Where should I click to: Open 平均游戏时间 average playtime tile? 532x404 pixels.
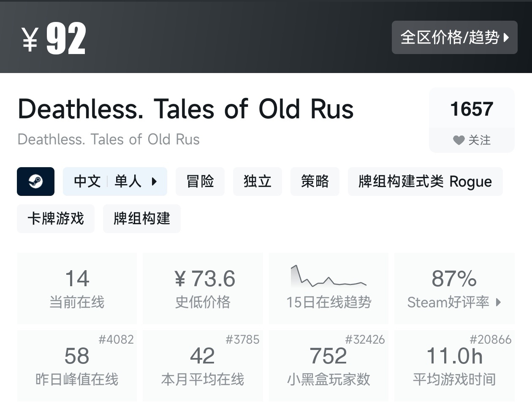click(x=454, y=366)
